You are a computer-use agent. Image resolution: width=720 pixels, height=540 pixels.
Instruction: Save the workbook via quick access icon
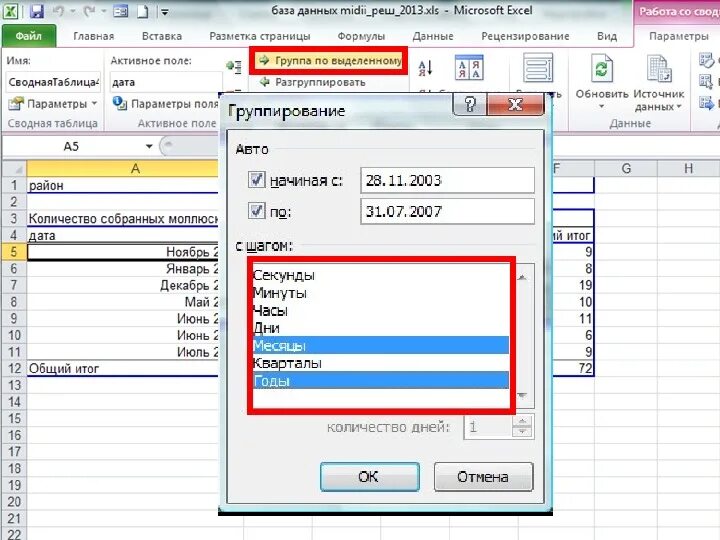click(37, 11)
